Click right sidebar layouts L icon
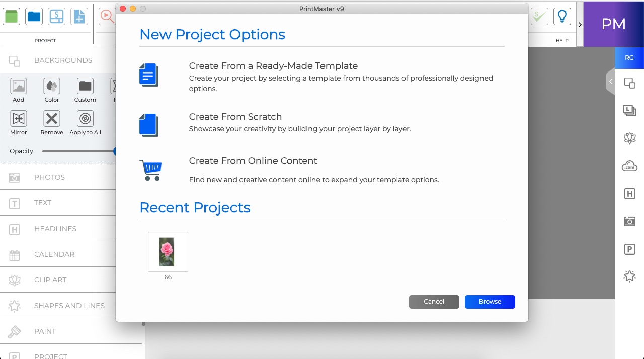The height and width of the screenshot is (359, 644). tap(629, 111)
